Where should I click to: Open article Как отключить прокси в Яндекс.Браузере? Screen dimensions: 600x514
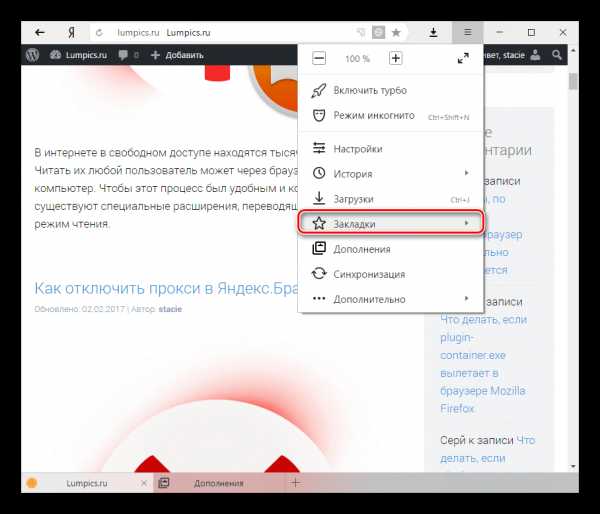[166, 288]
